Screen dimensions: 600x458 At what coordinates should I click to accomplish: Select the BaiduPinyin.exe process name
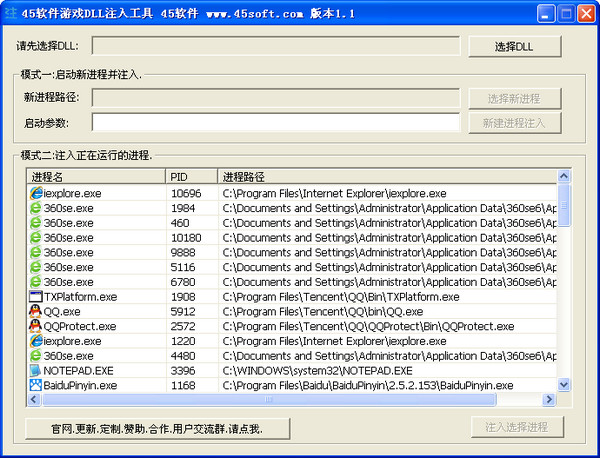click(80, 385)
